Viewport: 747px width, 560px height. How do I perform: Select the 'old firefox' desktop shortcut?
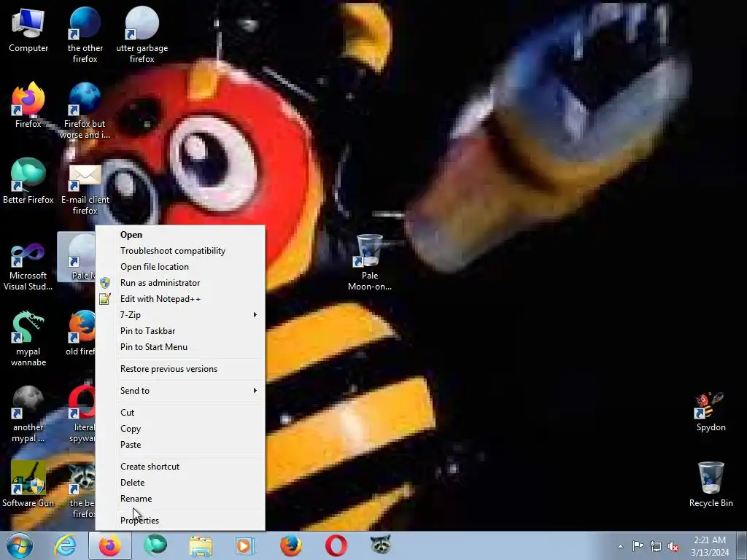click(81, 333)
